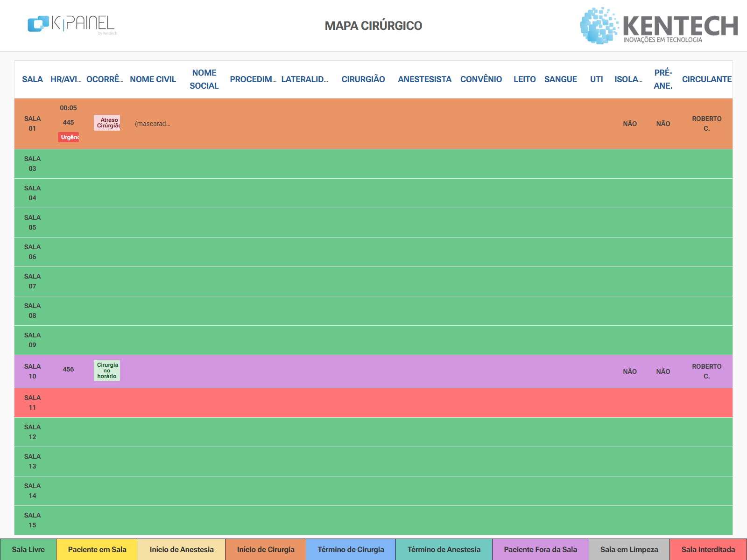This screenshot has height=560, width=747.
Task: Click the (mascarad... patient name
Action: click(153, 124)
